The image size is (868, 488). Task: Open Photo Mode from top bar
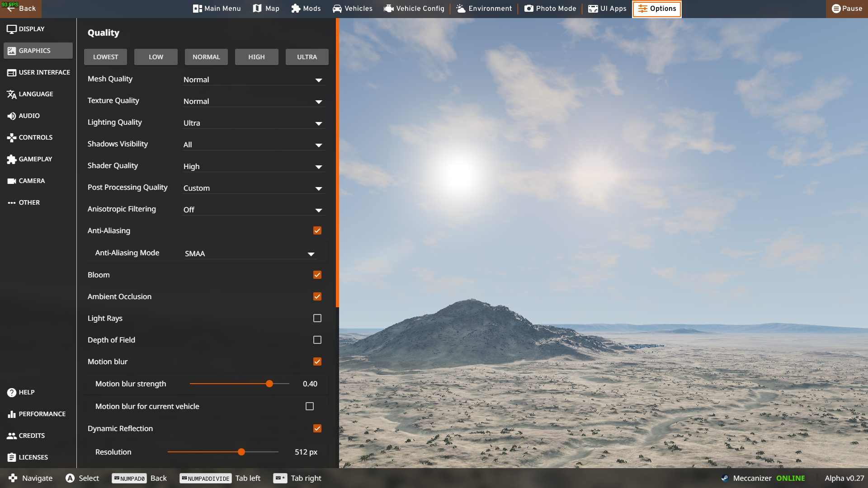click(x=550, y=9)
